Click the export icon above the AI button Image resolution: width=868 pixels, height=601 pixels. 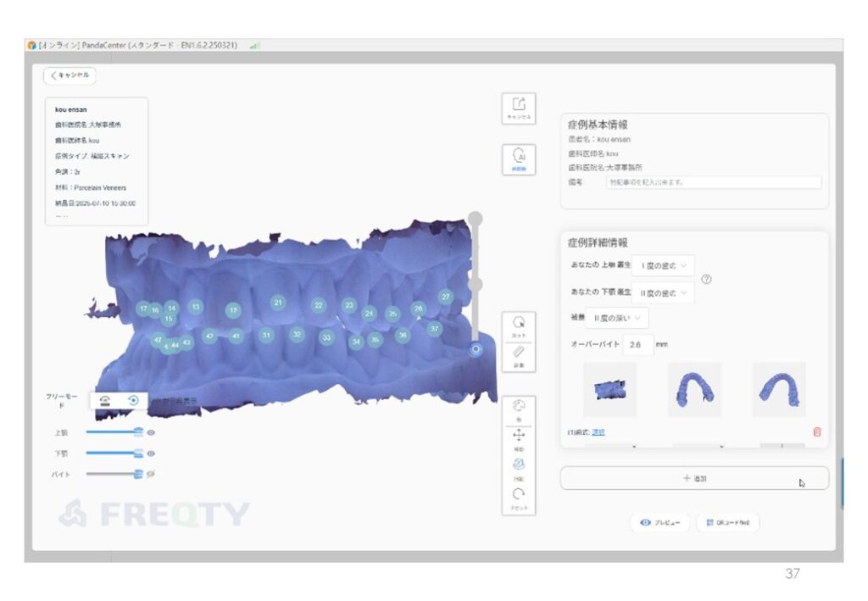point(518,106)
